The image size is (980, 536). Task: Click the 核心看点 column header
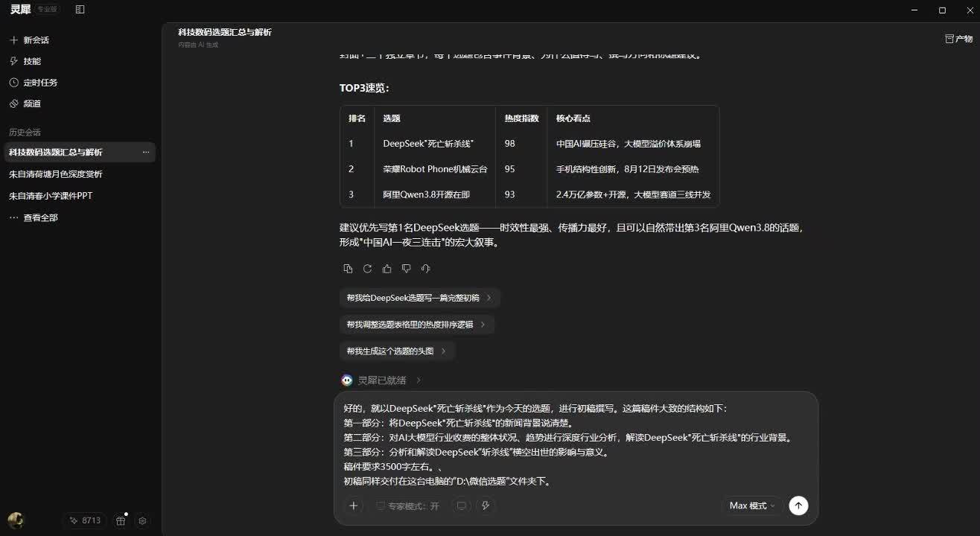pos(573,118)
